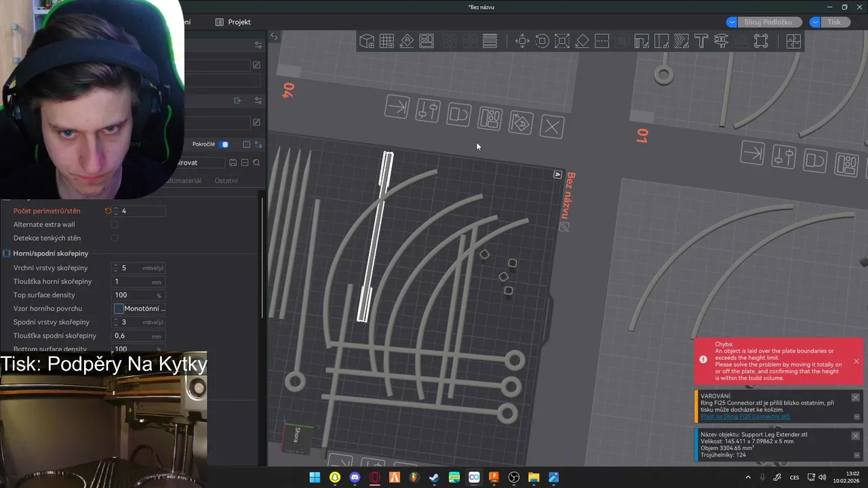Click plate 04 auto-orient icon
The image size is (868, 488).
click(x=521, y=123)
